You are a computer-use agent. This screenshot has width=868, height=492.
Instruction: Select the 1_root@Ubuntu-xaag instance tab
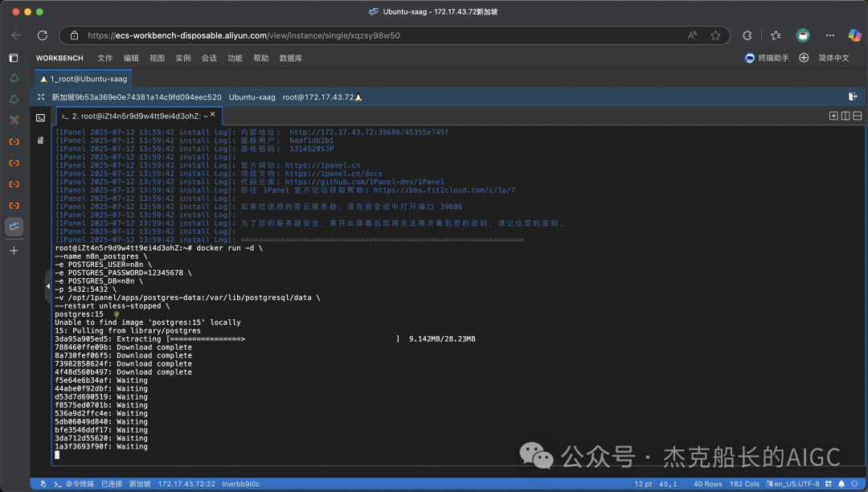(84, 79)
